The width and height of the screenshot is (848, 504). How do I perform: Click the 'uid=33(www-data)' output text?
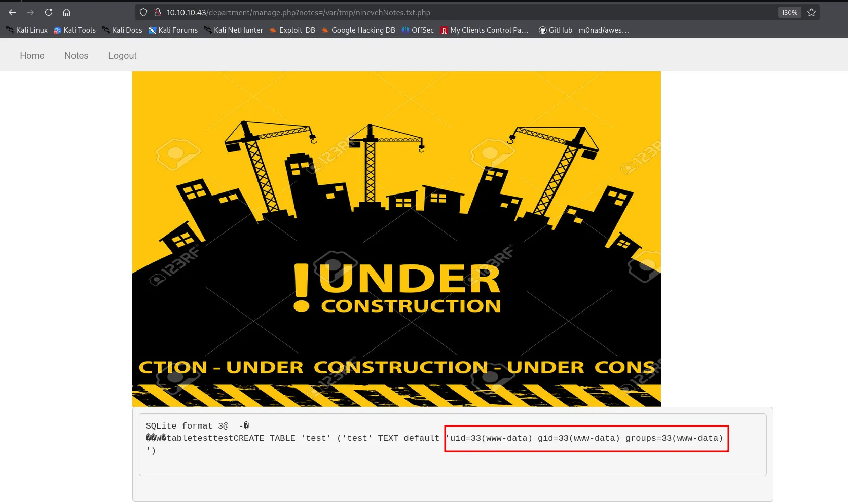(x=491, y=438)
